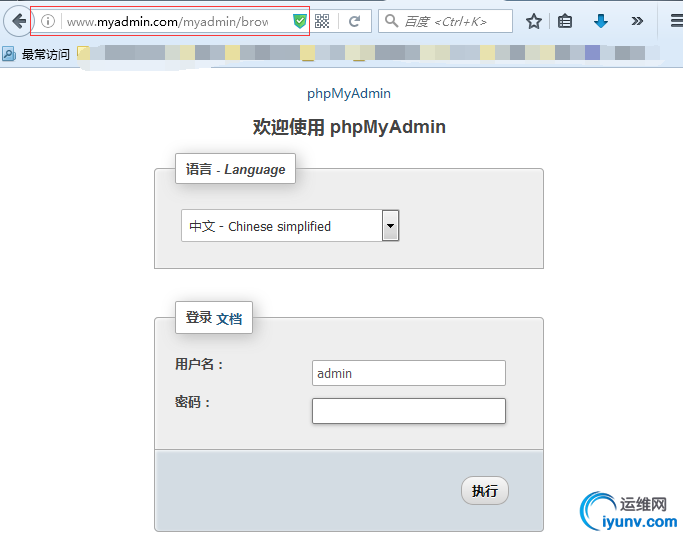The image size is (683, 538).
Task: Bookmark this page with the star icon
Action: 534,21
